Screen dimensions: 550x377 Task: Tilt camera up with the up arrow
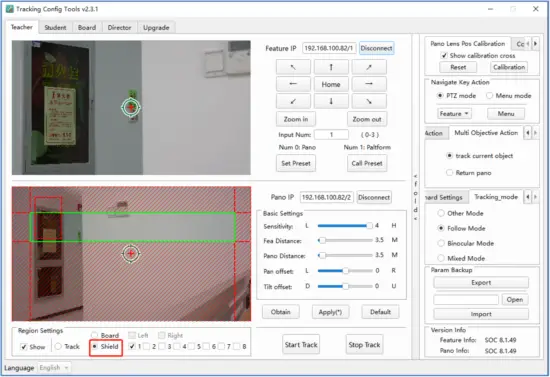pos(331,67)
